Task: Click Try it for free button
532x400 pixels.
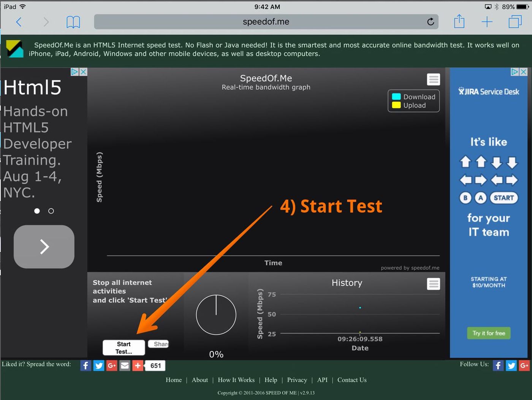Action: coord(489,333)
